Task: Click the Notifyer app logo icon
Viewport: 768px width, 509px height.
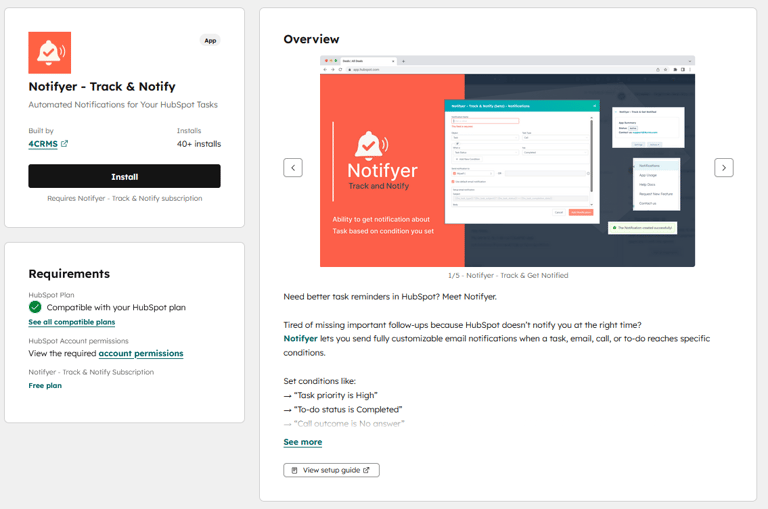Action: tap(49, 52)
